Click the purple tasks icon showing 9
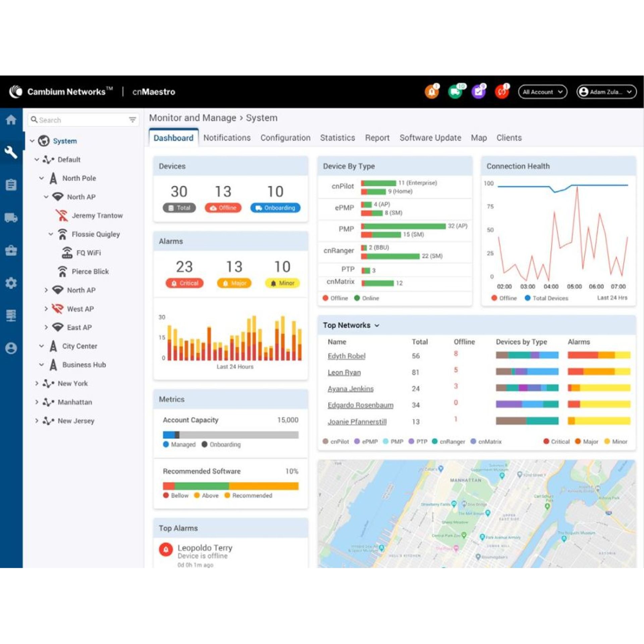Image resolution: width=644 pixels, height=644 pixels. 479,91
